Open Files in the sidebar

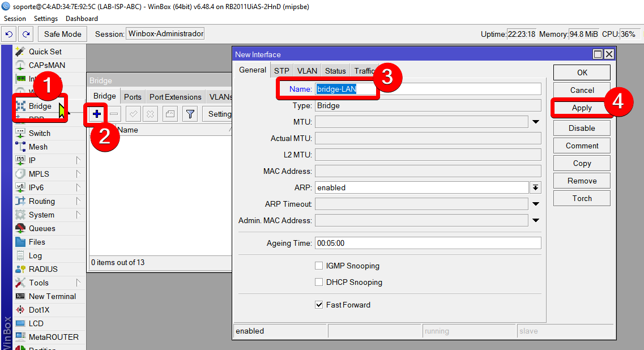37,242
